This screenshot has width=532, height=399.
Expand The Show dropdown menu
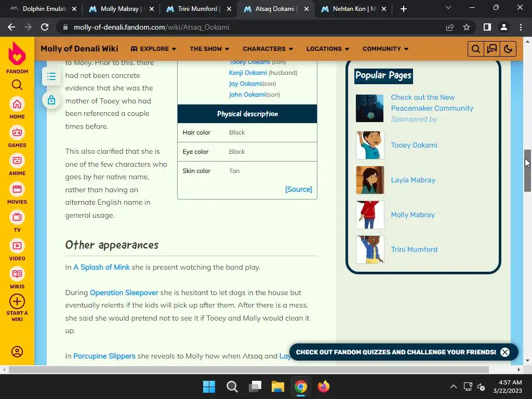coord(209,49)
